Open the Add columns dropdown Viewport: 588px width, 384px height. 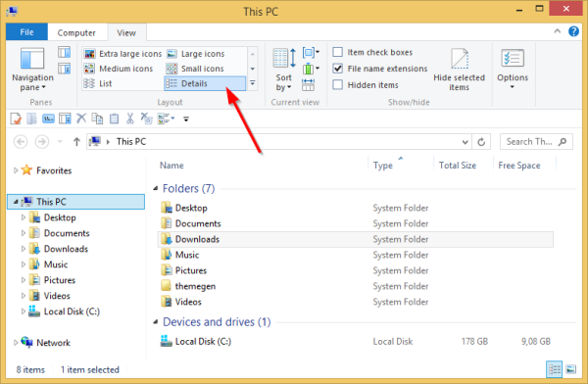point(311,69)
